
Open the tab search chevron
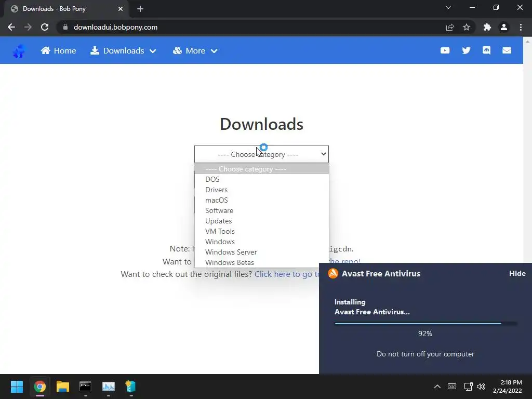448,7
